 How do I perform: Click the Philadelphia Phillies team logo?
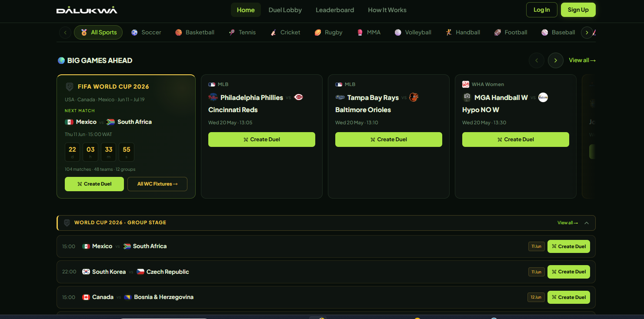click(213, 97)
